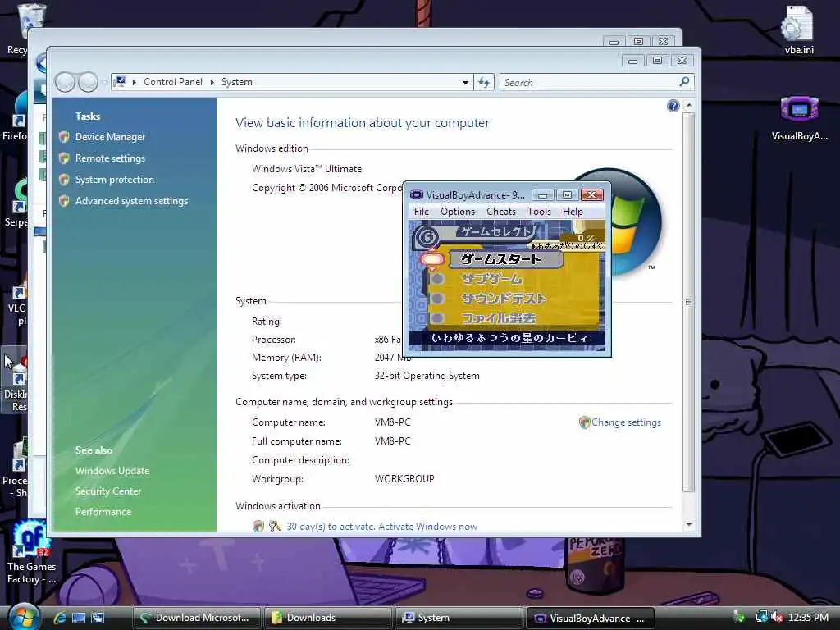Click the shield icon beside Advanced system settings
The image size is (840, 630).
tap(64, 202)
